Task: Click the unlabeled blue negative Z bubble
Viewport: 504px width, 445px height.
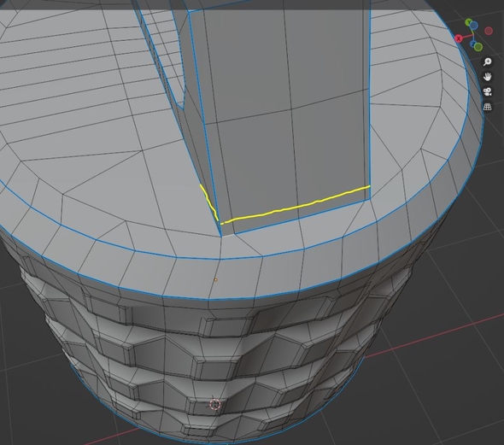Action: [x=474, y=26]
